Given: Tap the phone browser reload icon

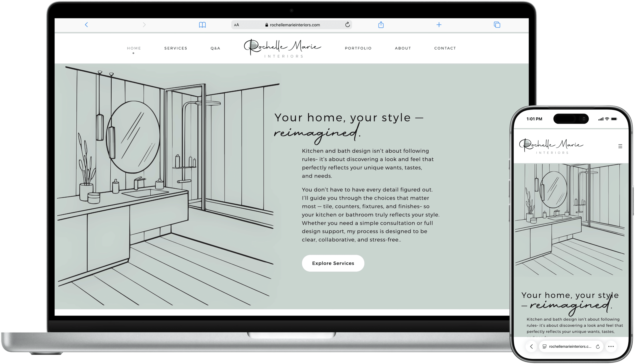Looking at the screenshot, I should tap(598, 346).
